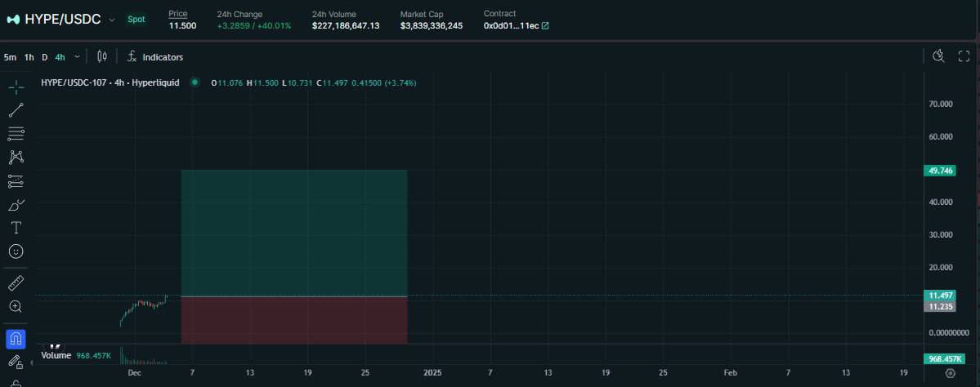The width and height of the screenshot is (980, 387).
Task: Click the Dec date axis label
Action: [134, 372]
